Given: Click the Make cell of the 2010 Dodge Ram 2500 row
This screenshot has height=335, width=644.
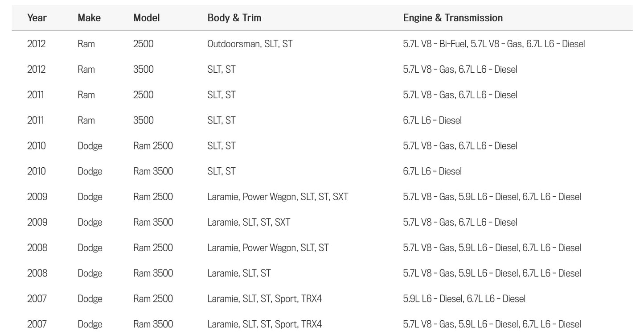Looking at the screenshot, I should click(x=90, y=146).
